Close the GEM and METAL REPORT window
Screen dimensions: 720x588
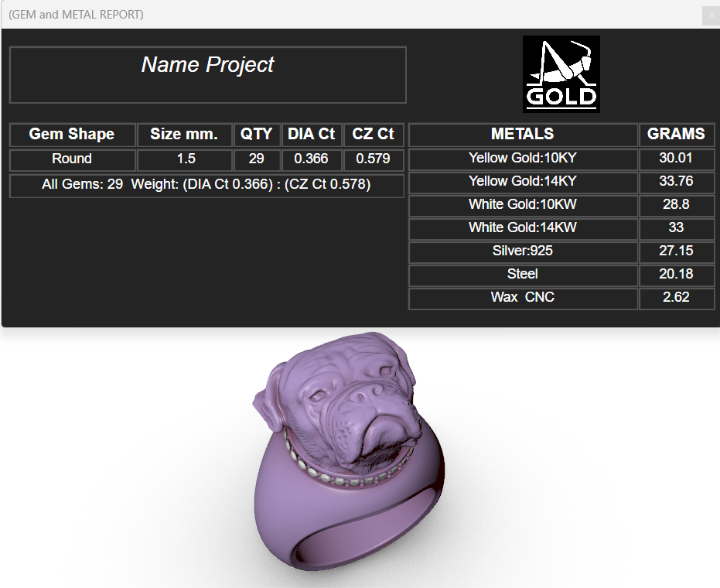(x=711, y=15)
